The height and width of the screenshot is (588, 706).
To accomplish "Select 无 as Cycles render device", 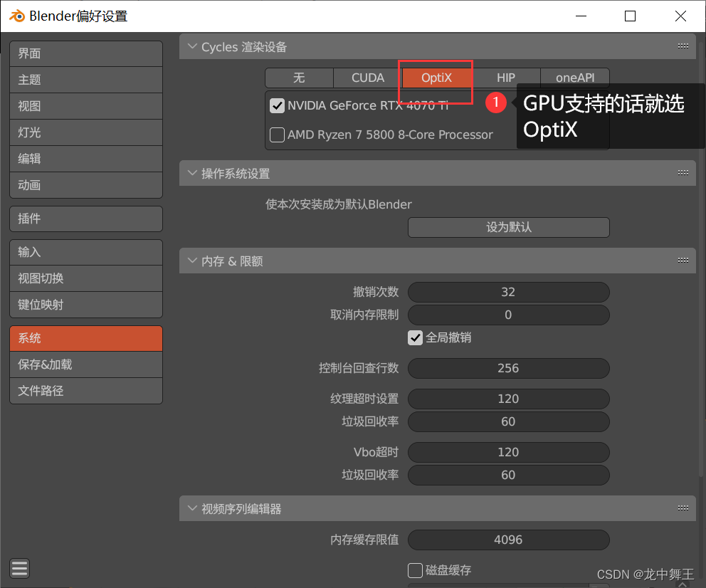I will pos(299,78).
